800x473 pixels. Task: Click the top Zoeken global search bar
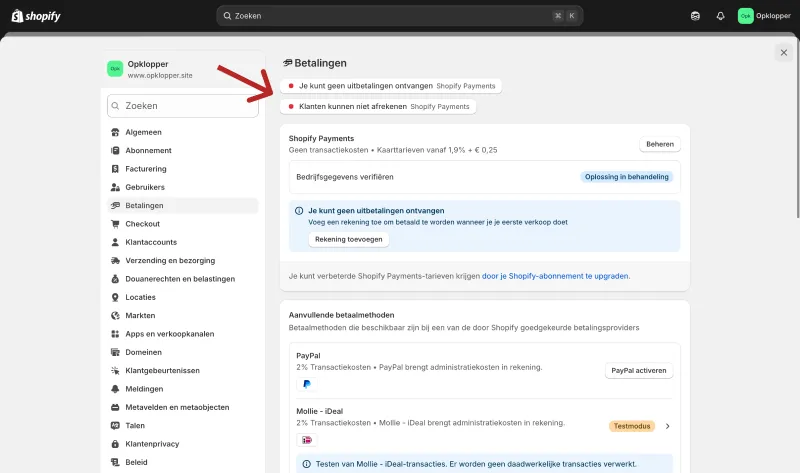pyautogui.click(x=399, y=16)
